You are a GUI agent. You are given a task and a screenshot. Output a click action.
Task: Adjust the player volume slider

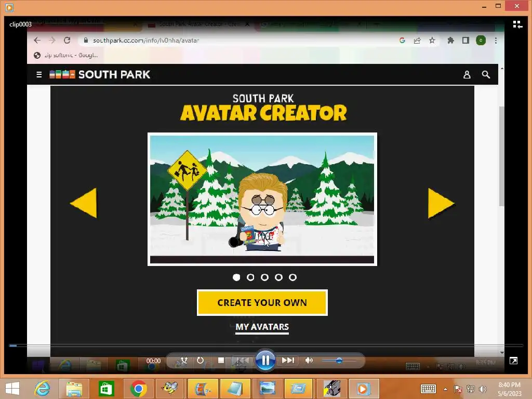[338, 361]
